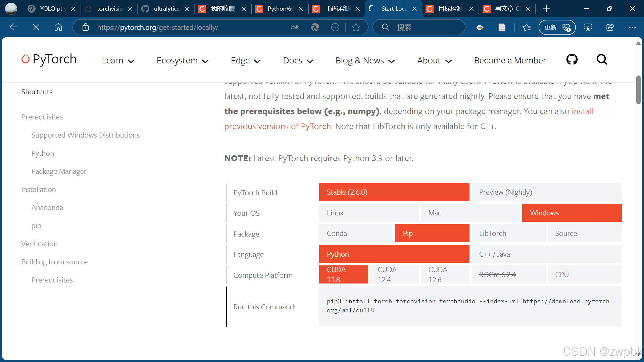Click the PyTorch logo
Viewport: 644px width, 362px height.
tap(49, 59)
